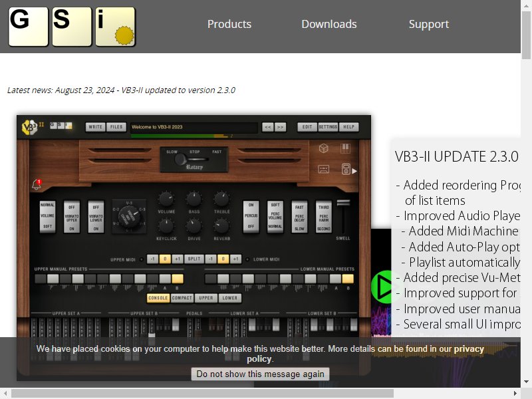Click the 'Latest news' VB3-II update line
This screenshot has width=532, height=399.
click(121, 90)
